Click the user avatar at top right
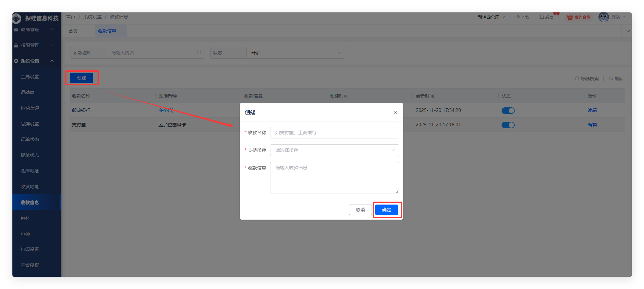 click(603, 17)
